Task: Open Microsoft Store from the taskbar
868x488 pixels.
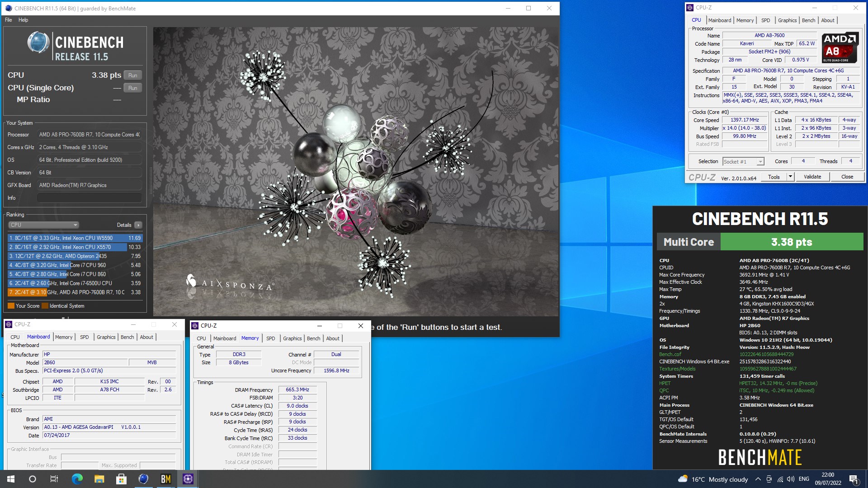Action: tap(121, 479)
